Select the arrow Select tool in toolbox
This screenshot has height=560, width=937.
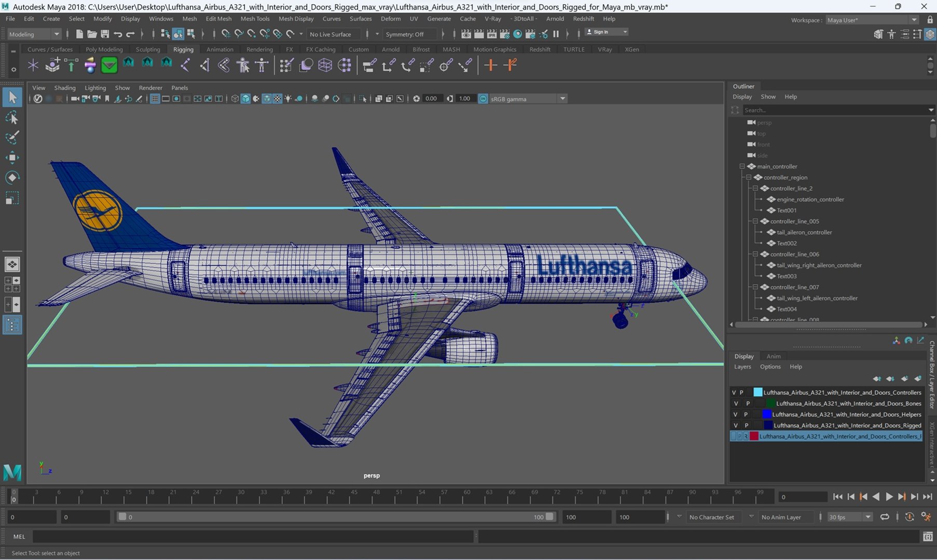(x=12, y=97)
